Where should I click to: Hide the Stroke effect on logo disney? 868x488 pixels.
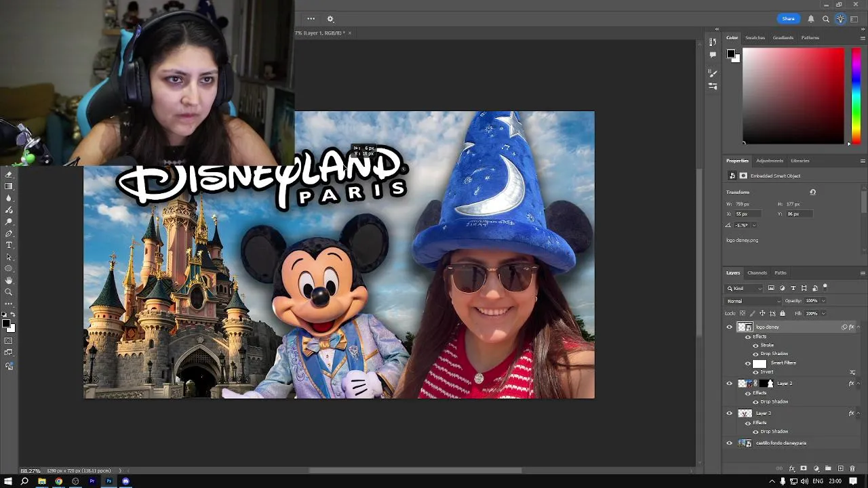tap(755, 345)
